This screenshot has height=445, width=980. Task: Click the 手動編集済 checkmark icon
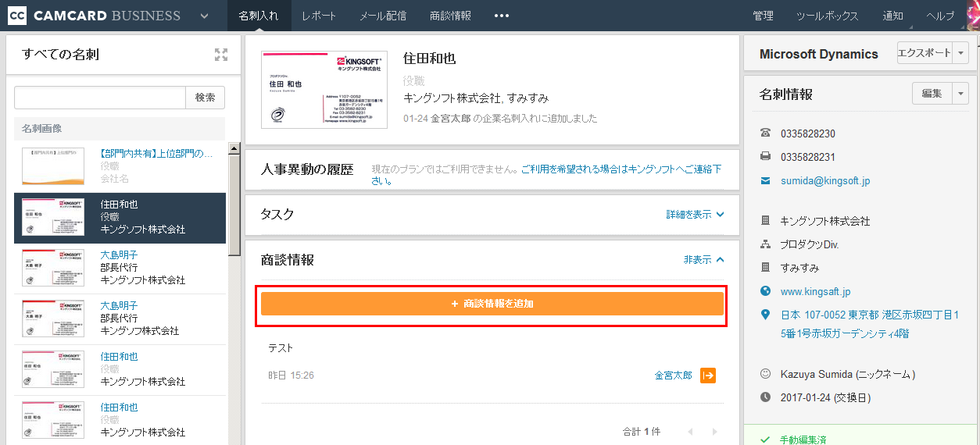765,440
